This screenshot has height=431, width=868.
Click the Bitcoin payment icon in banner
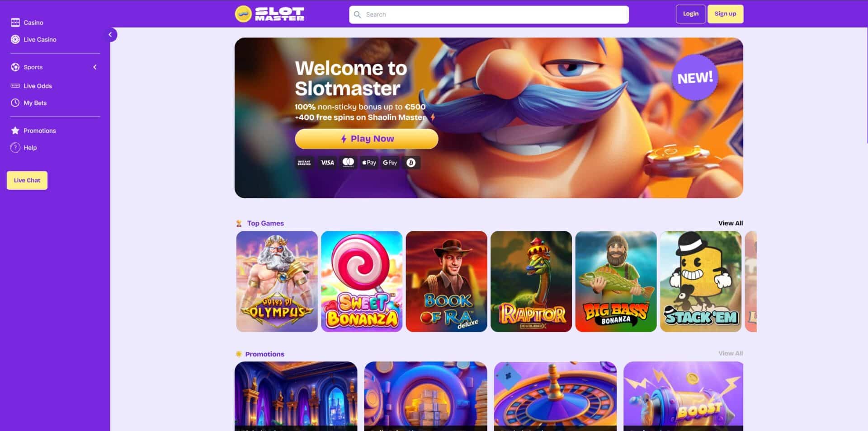410,163
